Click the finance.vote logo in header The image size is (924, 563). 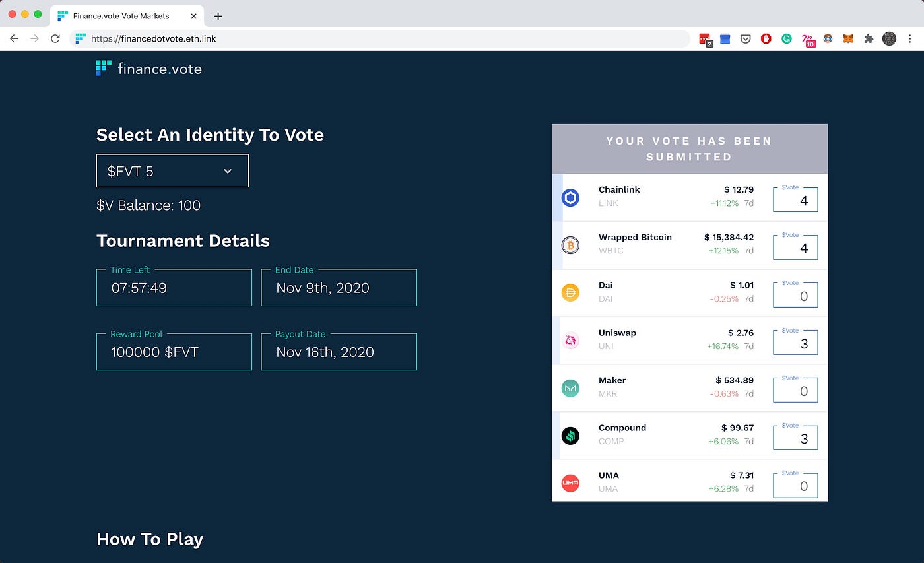149,68
